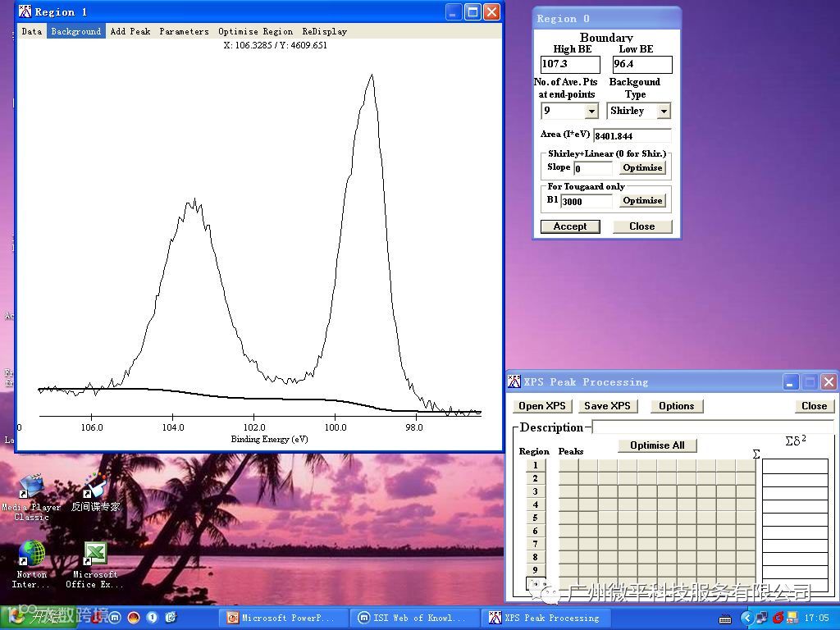Select Region 6 button
Image resolution: width=840 pixels, height=630 pixels.
(535, 531)
